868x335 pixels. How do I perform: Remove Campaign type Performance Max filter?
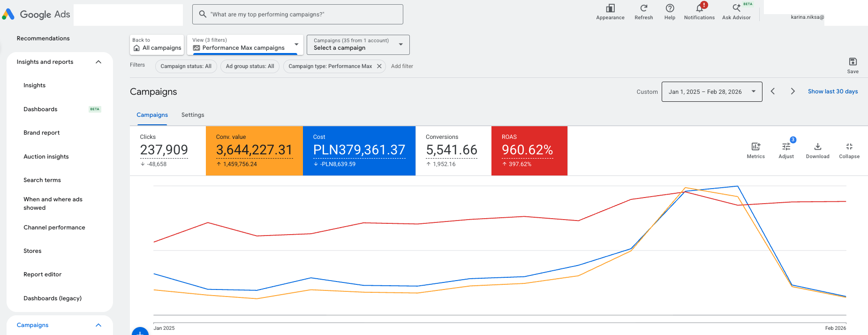click(x=379, y=66)
